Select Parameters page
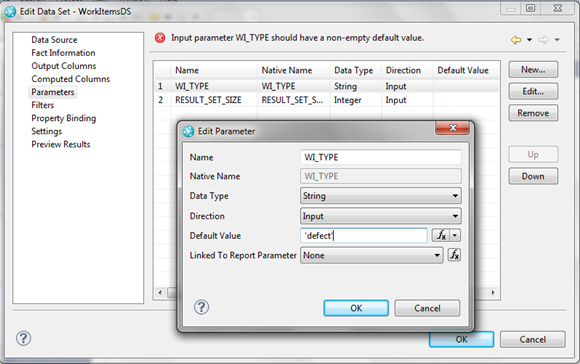This screenshot has height=364, width=580. [x=53, y=92]
